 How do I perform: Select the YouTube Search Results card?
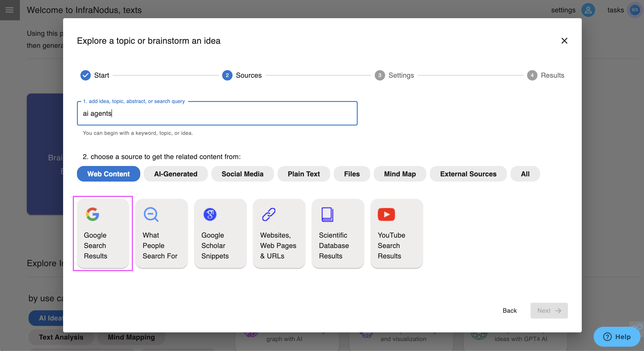point(397,233)
